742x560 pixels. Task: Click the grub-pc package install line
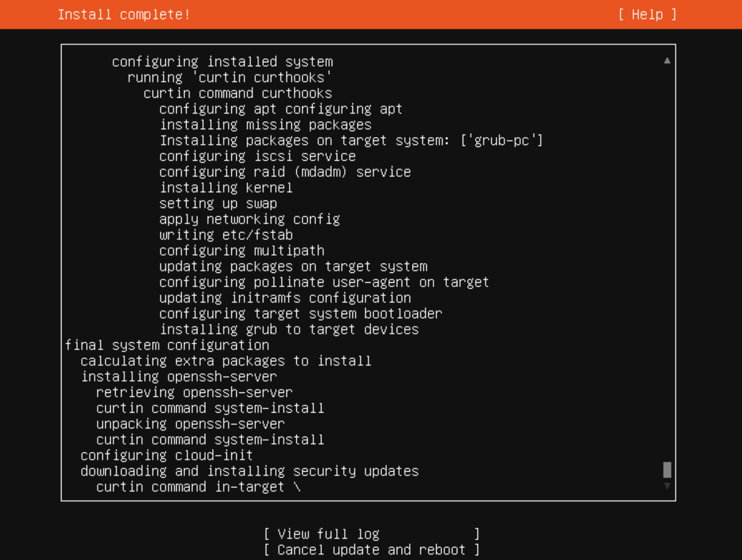pyautogui.click(x=351, y=141)
